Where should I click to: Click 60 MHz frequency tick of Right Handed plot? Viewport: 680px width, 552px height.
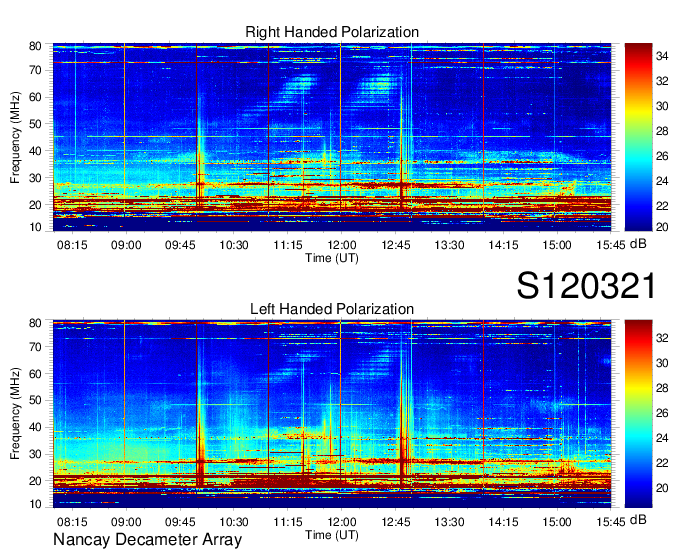(35, 97)
